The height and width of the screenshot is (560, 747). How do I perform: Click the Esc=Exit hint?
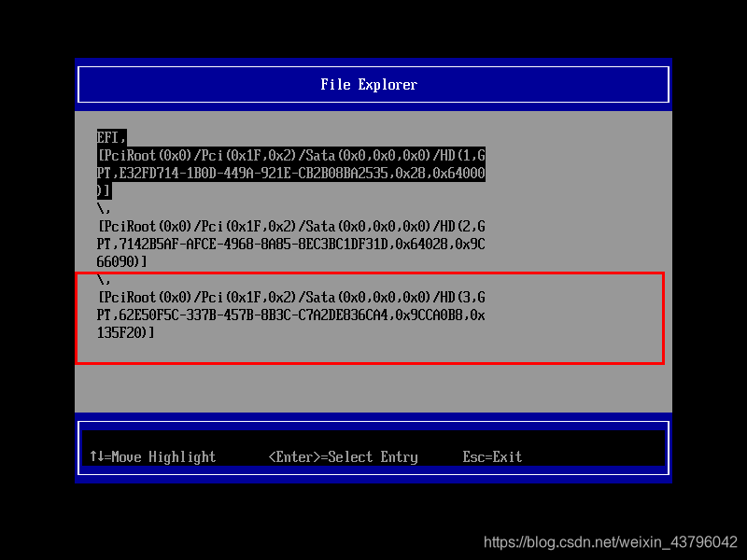coord(492,457)
